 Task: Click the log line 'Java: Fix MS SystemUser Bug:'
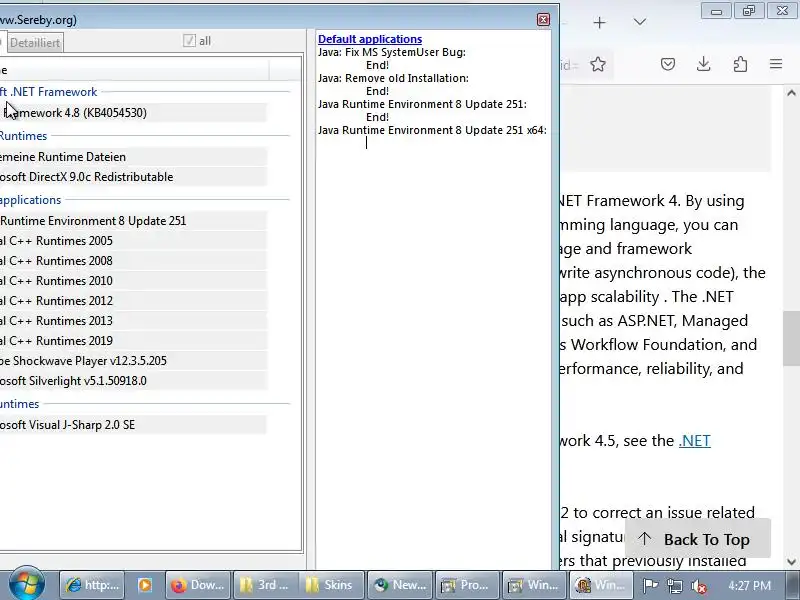[x=391, y=53]
